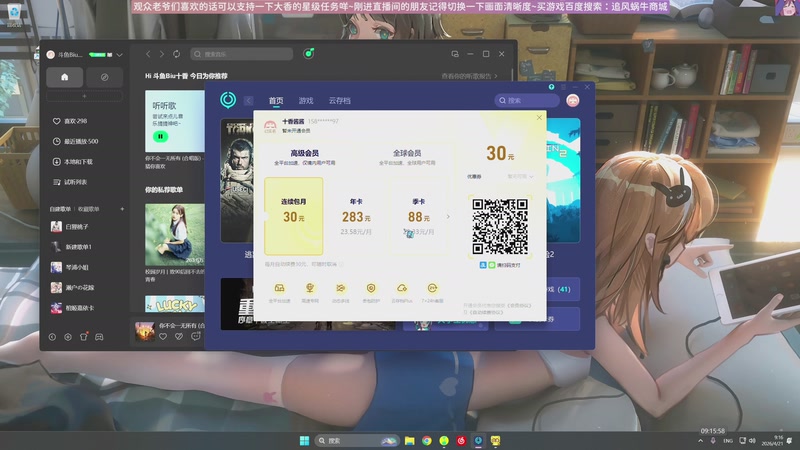Click the 7×24 customer service benefit icon
This screenshot has width=800, height=450.
(x=432, y=288)
